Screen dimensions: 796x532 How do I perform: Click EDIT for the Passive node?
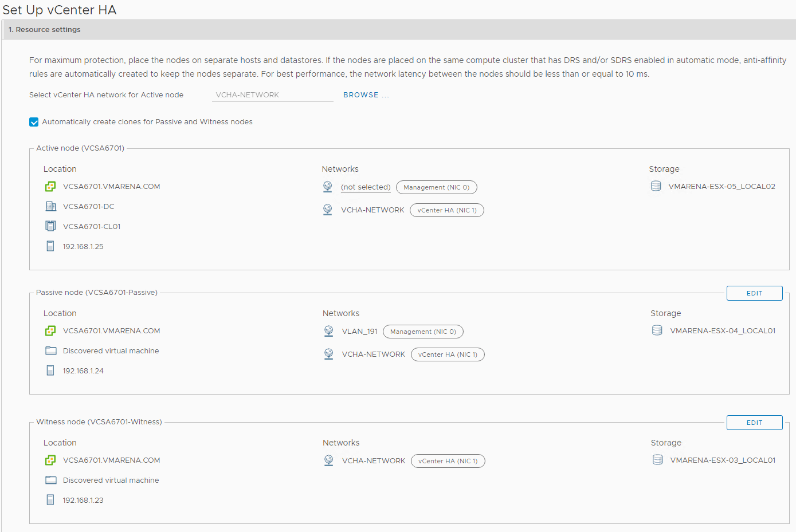tap(754, 293)
